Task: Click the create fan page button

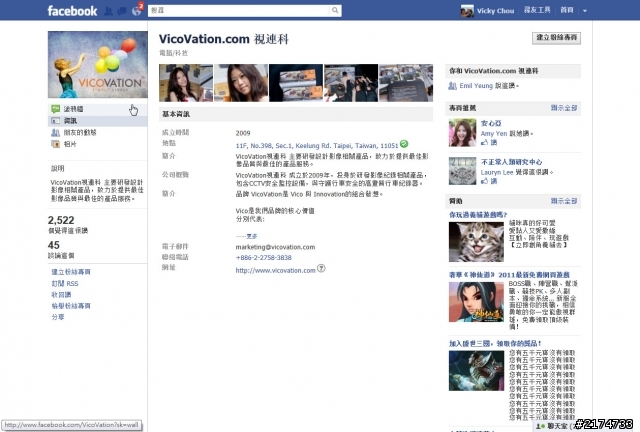Action: point(556,38)
